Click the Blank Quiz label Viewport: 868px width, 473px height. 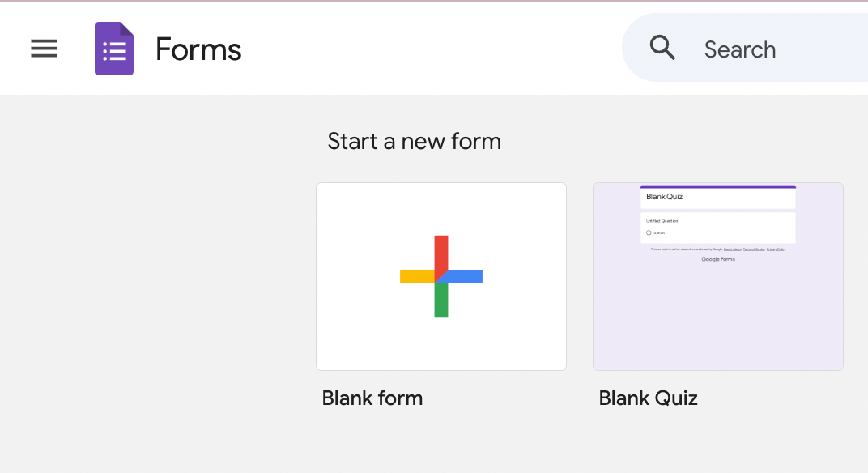[648, 398]
